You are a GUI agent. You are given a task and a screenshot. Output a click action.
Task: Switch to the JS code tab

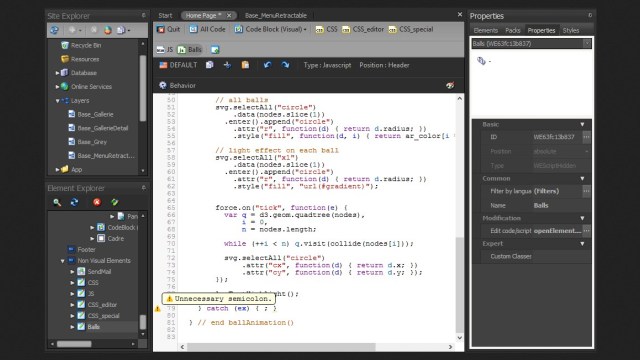(165, 50)
